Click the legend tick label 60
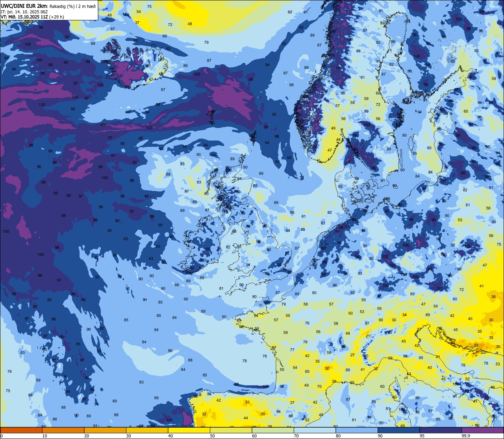The width and height of the screenshot is (504, 439). click(x=254, y=436)
